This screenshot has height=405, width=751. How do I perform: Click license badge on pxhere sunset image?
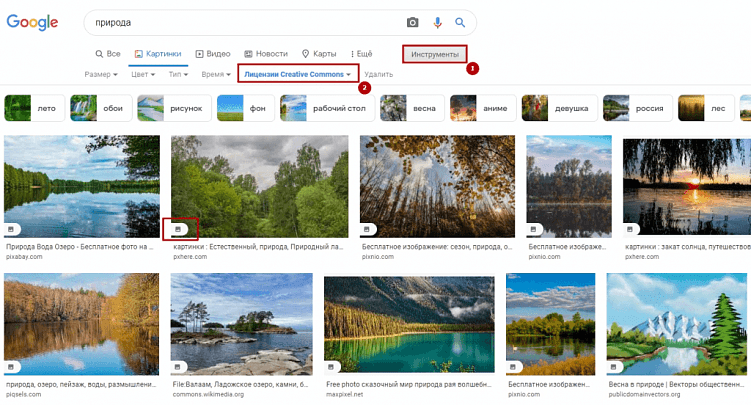click(x=630, y=229)
